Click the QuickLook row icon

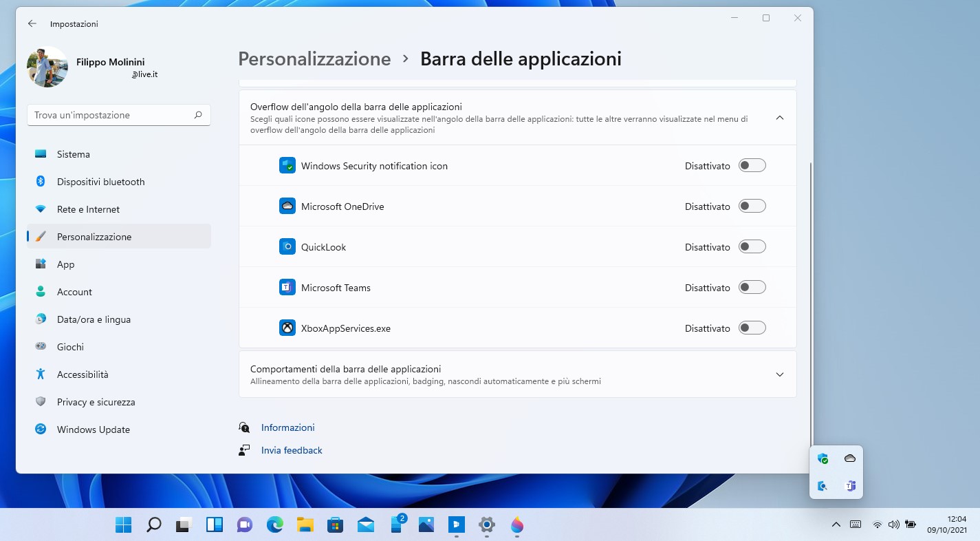[x=287, y=247]
